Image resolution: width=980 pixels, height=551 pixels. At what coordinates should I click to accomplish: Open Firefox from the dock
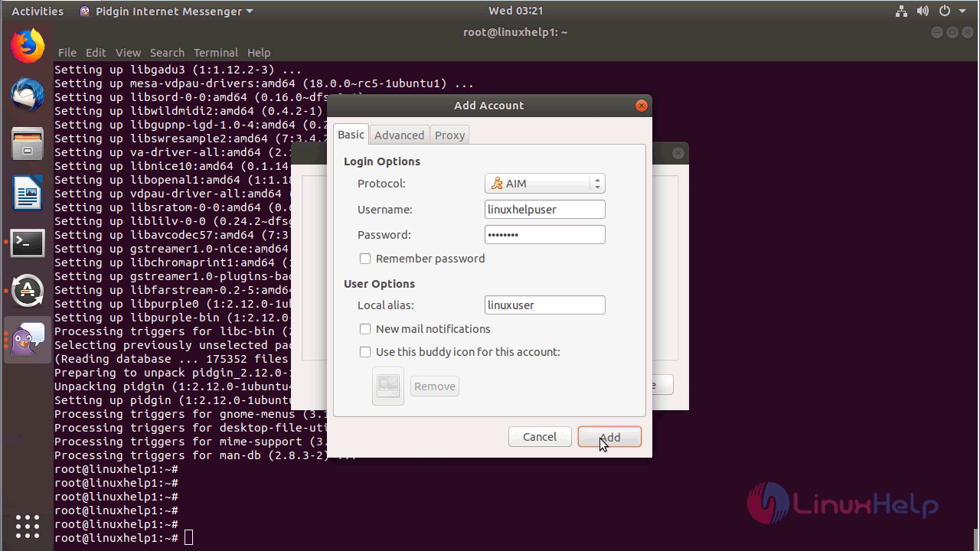tap(28, 47)
